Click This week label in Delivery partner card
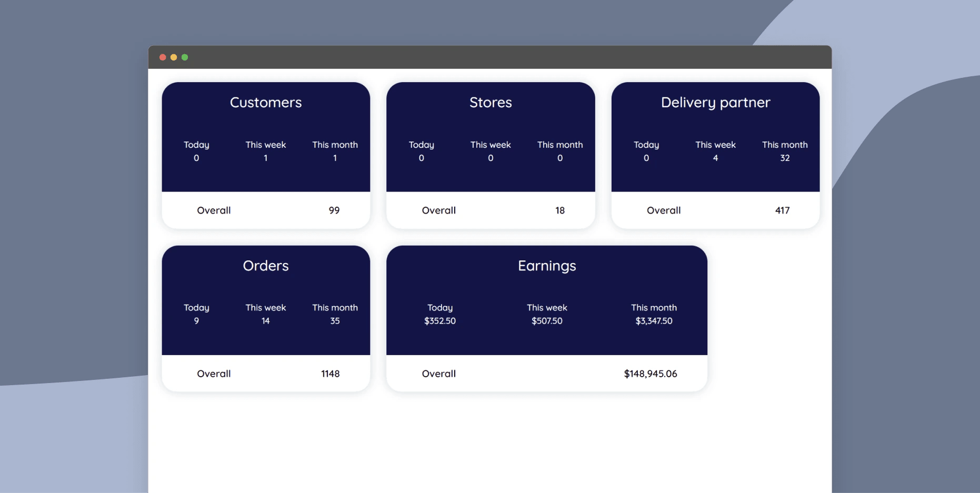The width and height of the screenshot is (980, 493). click(715, 145)
